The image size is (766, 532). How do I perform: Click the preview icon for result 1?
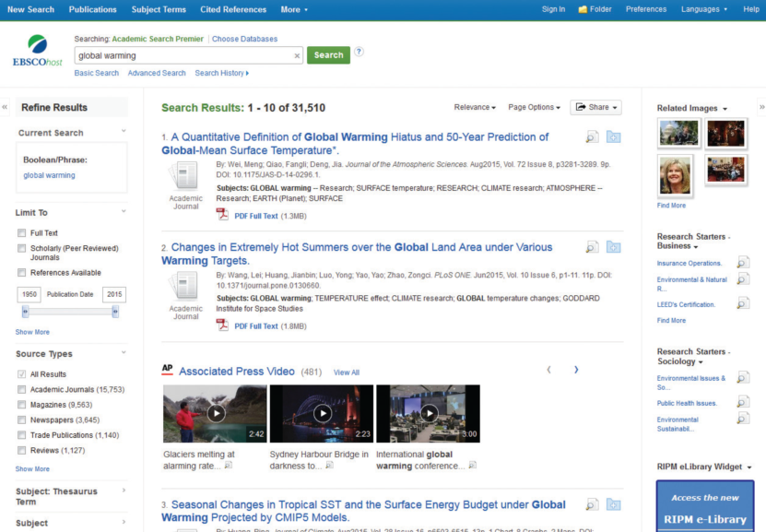pyautogui.click(x=592, y=137)
